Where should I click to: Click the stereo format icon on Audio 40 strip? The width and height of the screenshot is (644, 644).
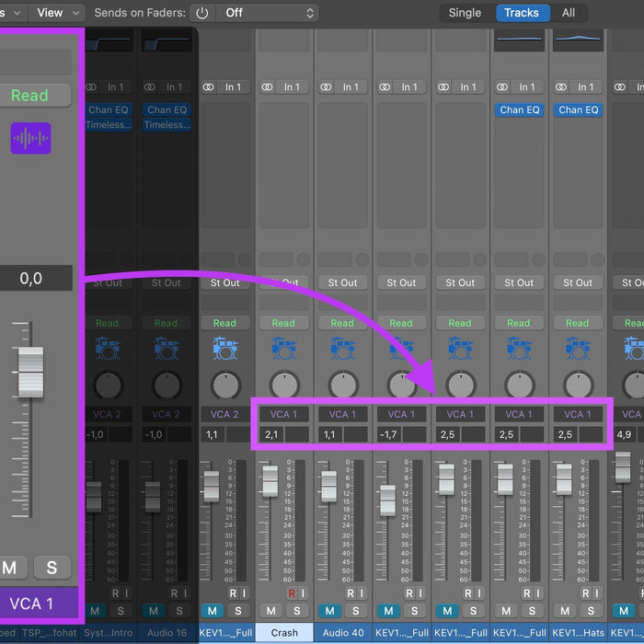pos(326,87)
